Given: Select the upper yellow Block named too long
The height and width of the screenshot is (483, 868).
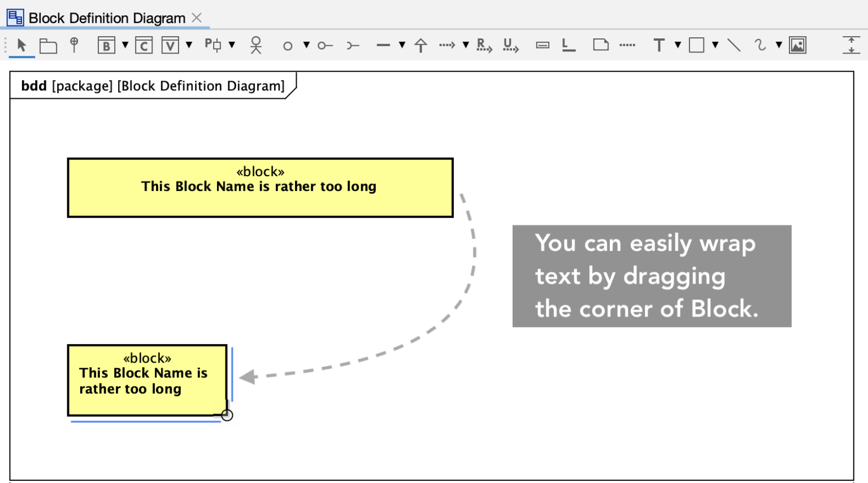Looking at the screenshot, I should point(259,187).
